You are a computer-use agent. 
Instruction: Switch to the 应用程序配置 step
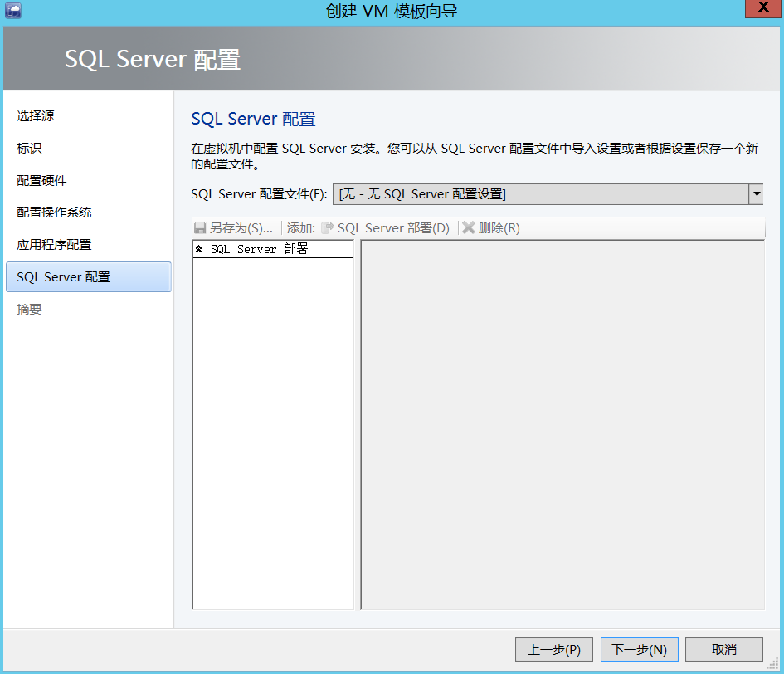pos(54,245)
